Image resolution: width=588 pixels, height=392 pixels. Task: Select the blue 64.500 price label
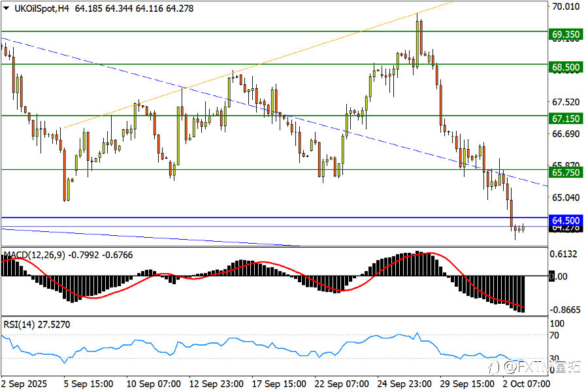tap(566, 220)
